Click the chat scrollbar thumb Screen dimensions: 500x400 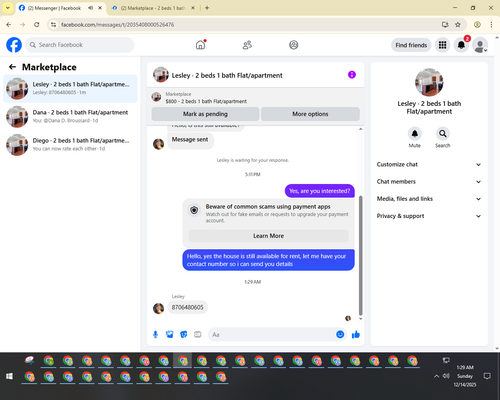pos(360,255)
